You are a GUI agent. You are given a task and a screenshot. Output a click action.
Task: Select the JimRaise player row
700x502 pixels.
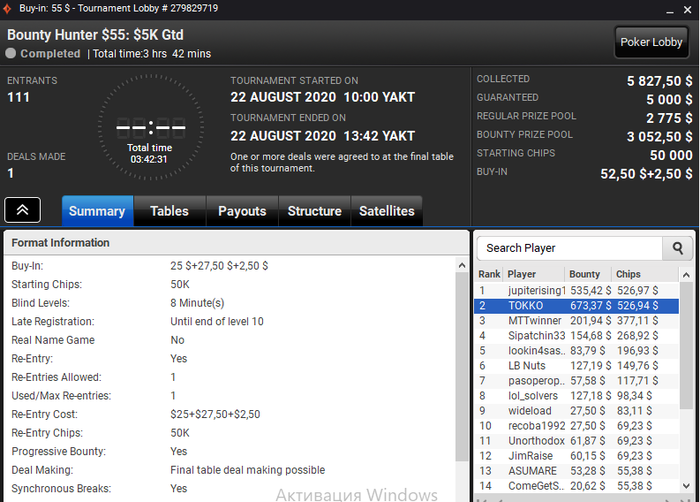tap(577, 456)
